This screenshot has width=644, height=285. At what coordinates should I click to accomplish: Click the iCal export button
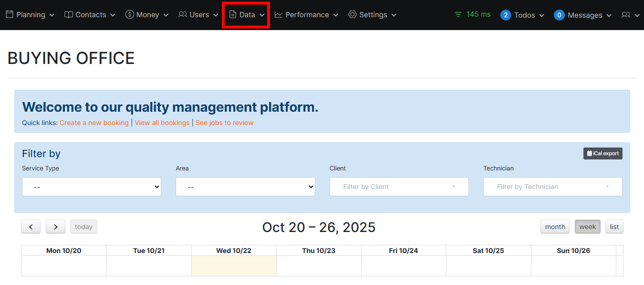pyautogui.click(x=602, y=153)
